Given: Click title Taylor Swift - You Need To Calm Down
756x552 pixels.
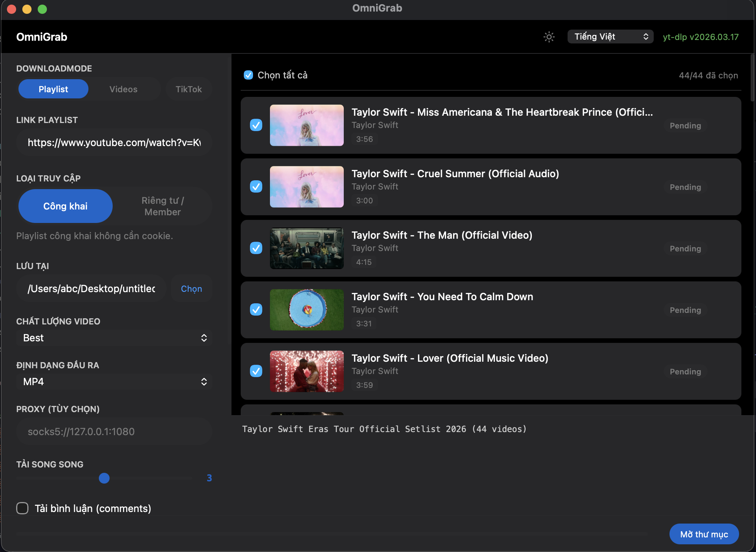Looking at the screenshot, I should pos(442,297).
